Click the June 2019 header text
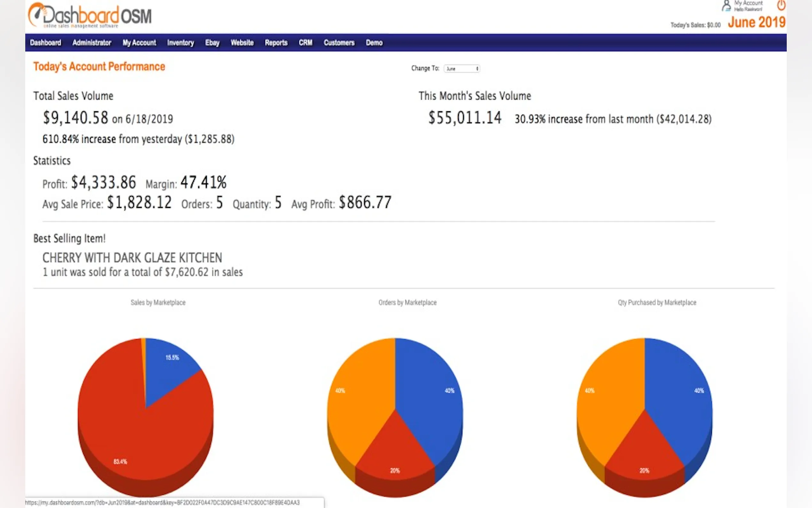The width and height of the screenshot is (812, 508). tap(756, 22)
